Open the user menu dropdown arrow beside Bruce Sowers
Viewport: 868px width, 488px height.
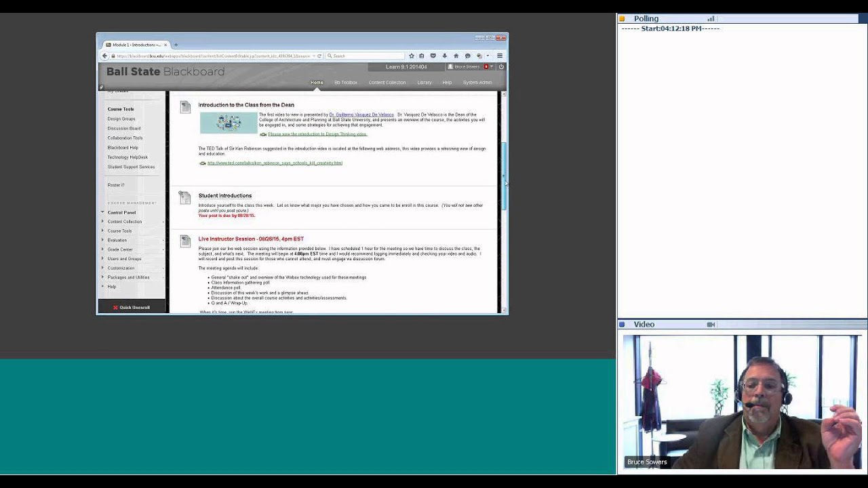[492, 66]
